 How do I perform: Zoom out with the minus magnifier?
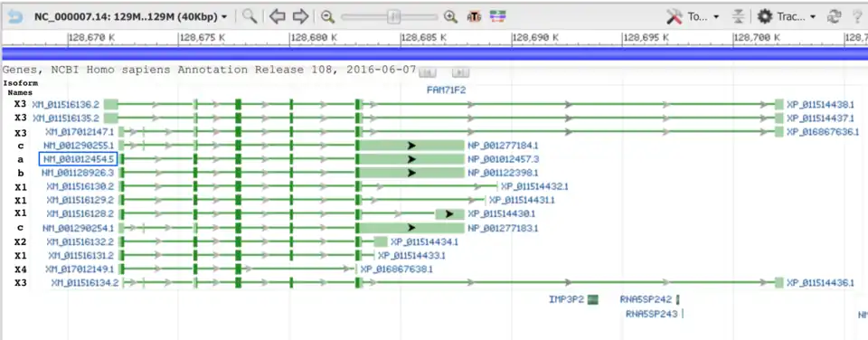[x=327, y=17]
